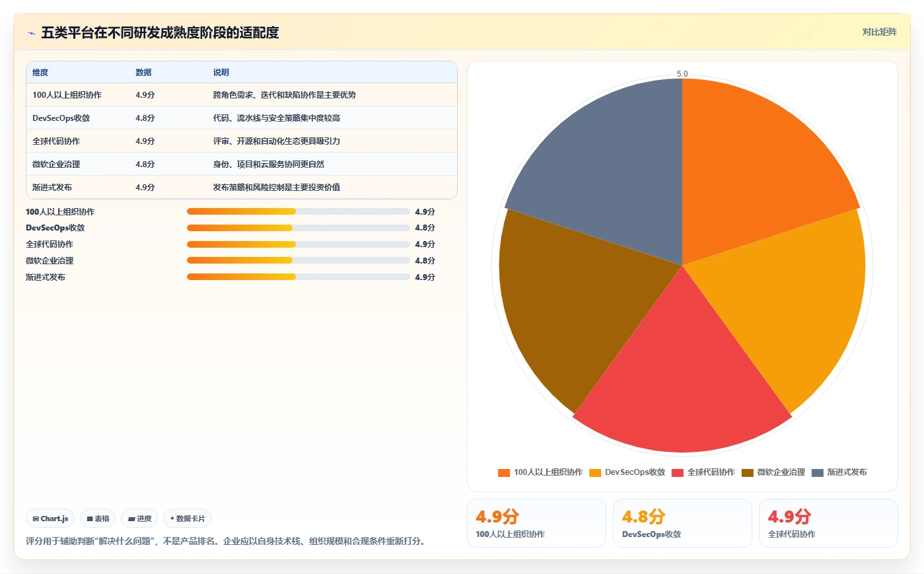
Task: Click description 代码、流水线与安全策略集中度较高
Action: point(276,118)
